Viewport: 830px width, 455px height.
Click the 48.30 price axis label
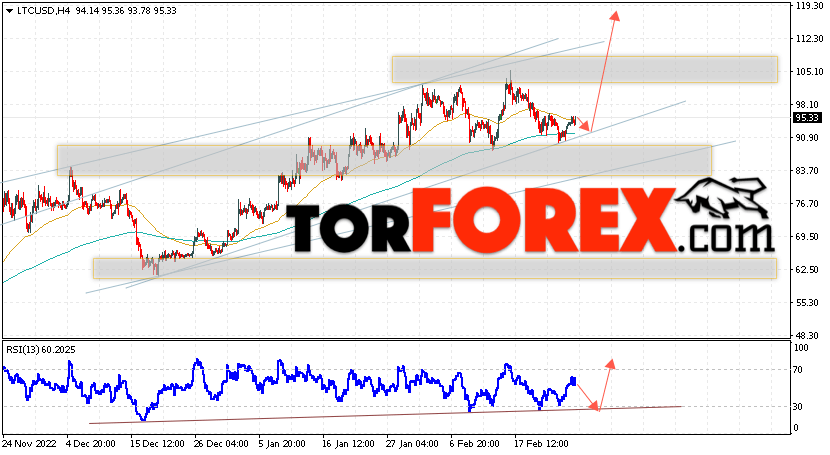coord(809,336)
